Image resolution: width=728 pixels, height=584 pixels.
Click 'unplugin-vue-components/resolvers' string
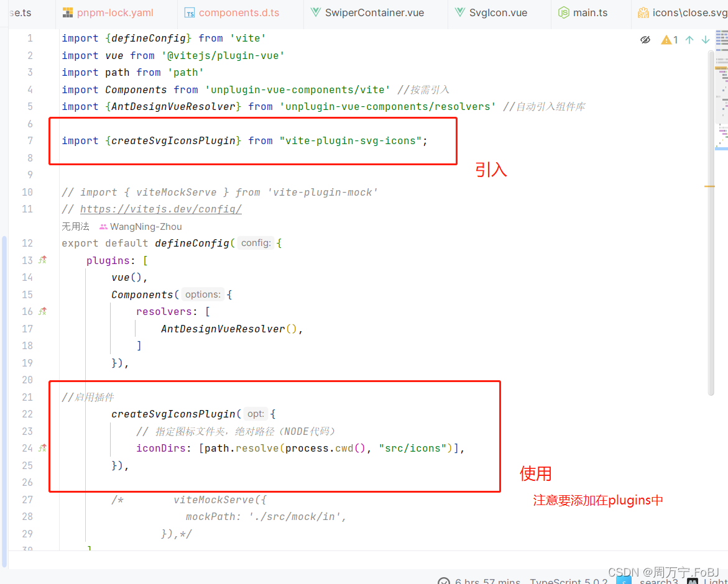[x=387, y=107]
